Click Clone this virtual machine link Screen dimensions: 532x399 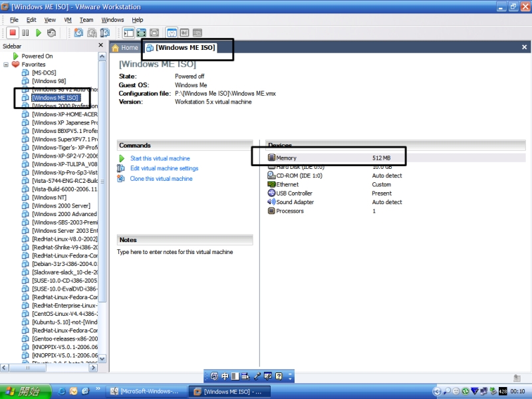click(x=161, y=178)
